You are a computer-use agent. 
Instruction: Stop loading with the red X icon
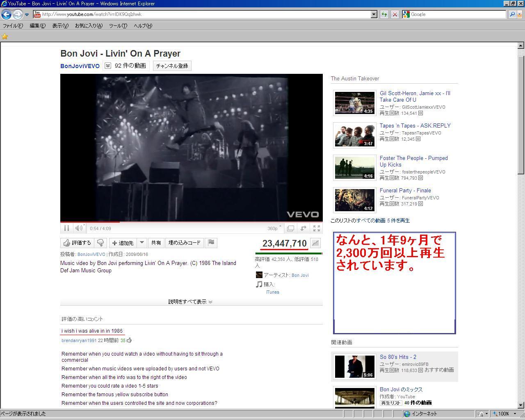tap(395, 14)
